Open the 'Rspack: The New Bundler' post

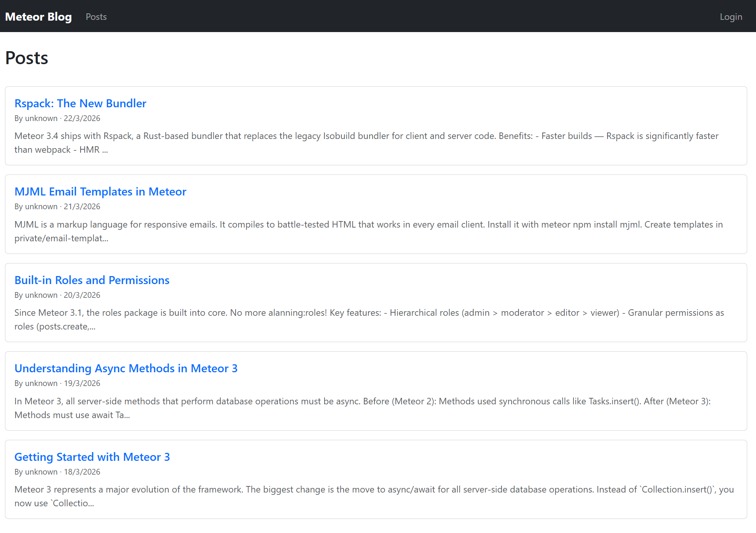click(x=80, y=103)
